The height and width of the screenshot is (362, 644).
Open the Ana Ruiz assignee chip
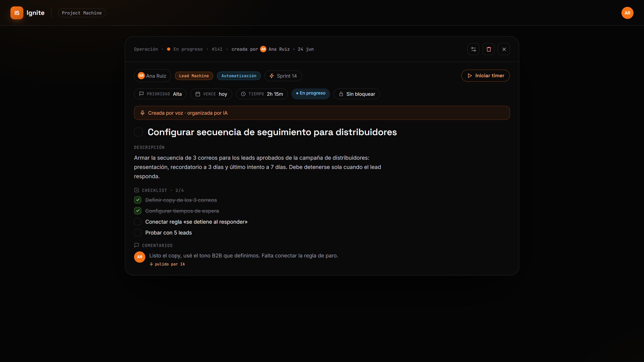tap(152, 76)
